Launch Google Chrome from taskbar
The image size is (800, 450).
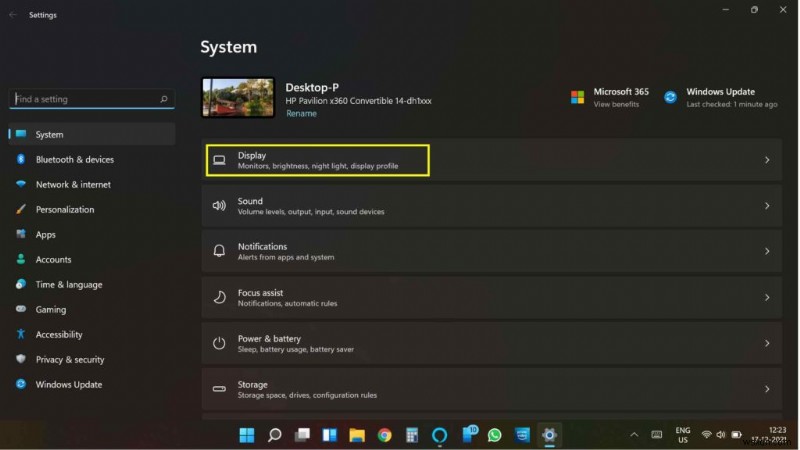[385, 435]
